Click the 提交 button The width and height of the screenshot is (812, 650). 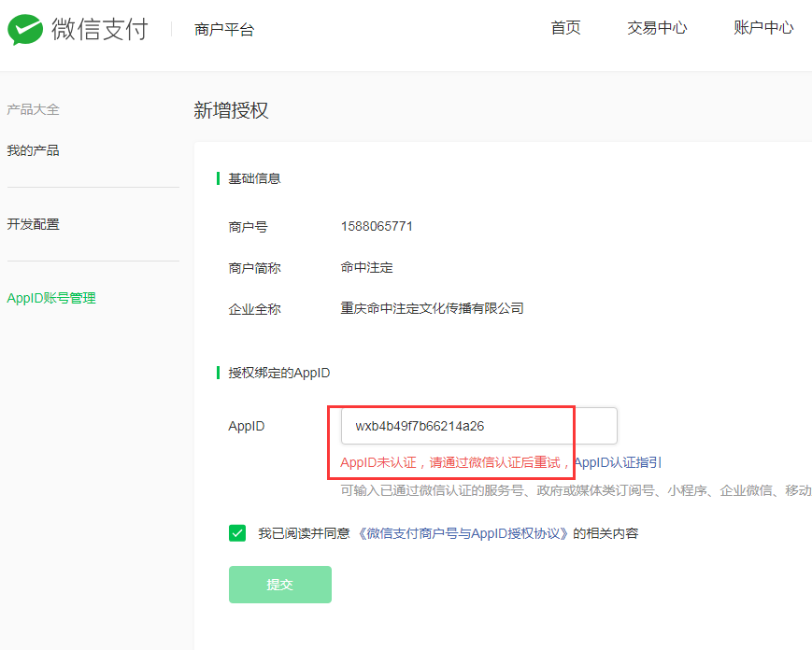280,585
